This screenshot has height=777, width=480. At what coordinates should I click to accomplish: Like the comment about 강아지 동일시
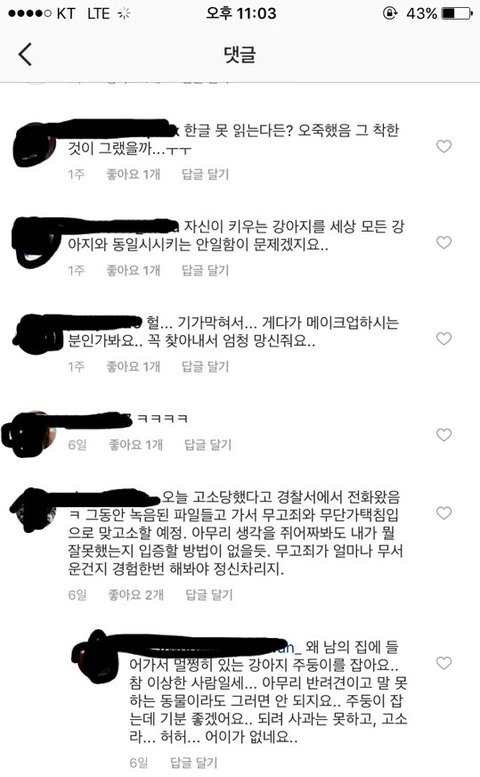click(x=444, y=242)
